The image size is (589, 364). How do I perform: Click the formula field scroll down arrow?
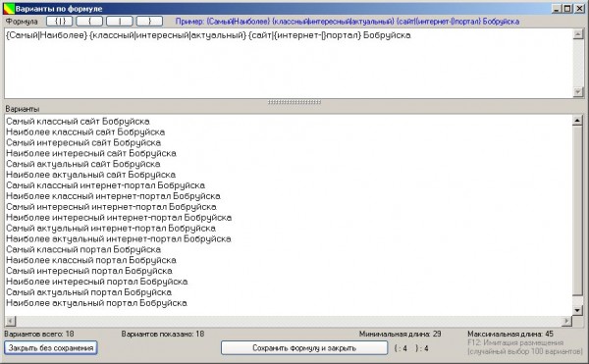click(578, 92)
